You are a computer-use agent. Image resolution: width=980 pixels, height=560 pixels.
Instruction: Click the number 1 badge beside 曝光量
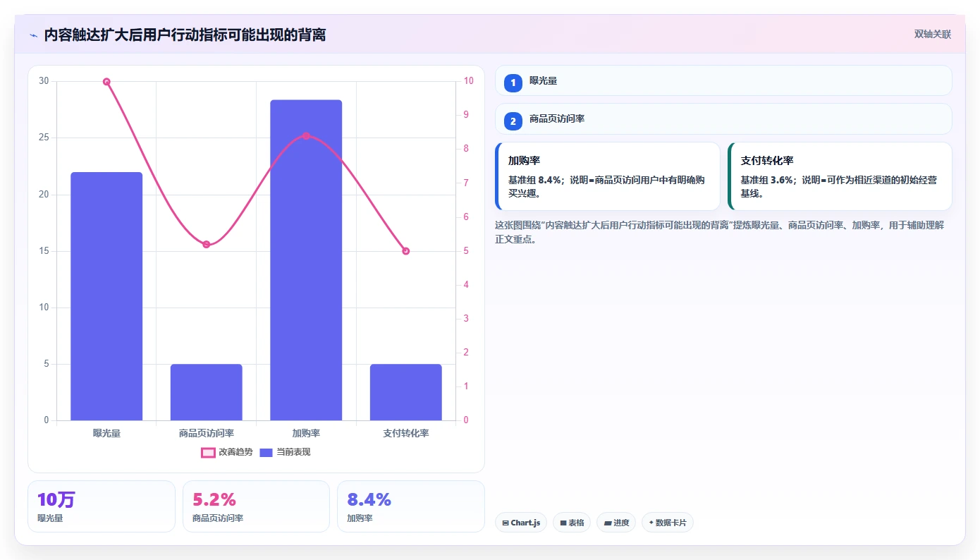point(513,83)
